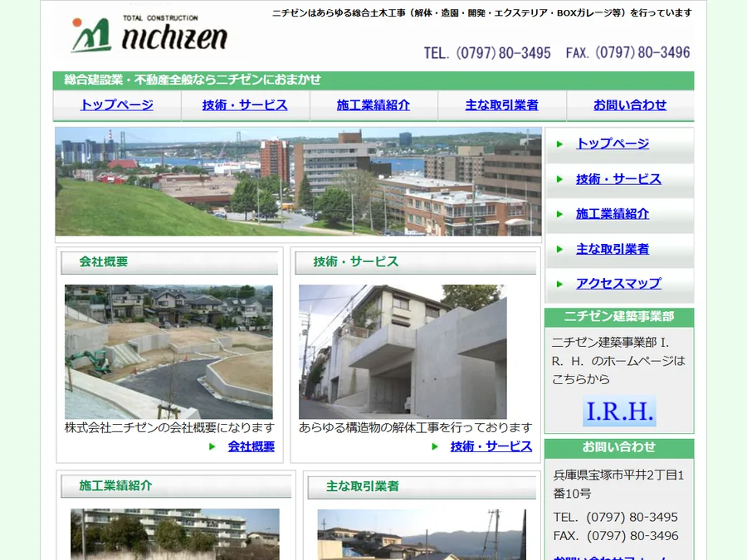Click the ニチゼン建築事業部 sidebar heading
Image resolution: width=747 pixels, height=560 pixels.
pyautogui.click(x=619, y=317)
